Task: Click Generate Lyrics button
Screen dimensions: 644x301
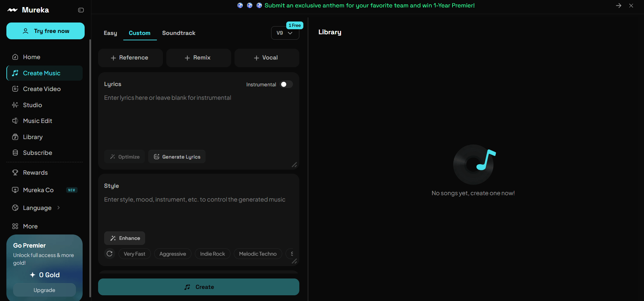Action: coord(177,157)
